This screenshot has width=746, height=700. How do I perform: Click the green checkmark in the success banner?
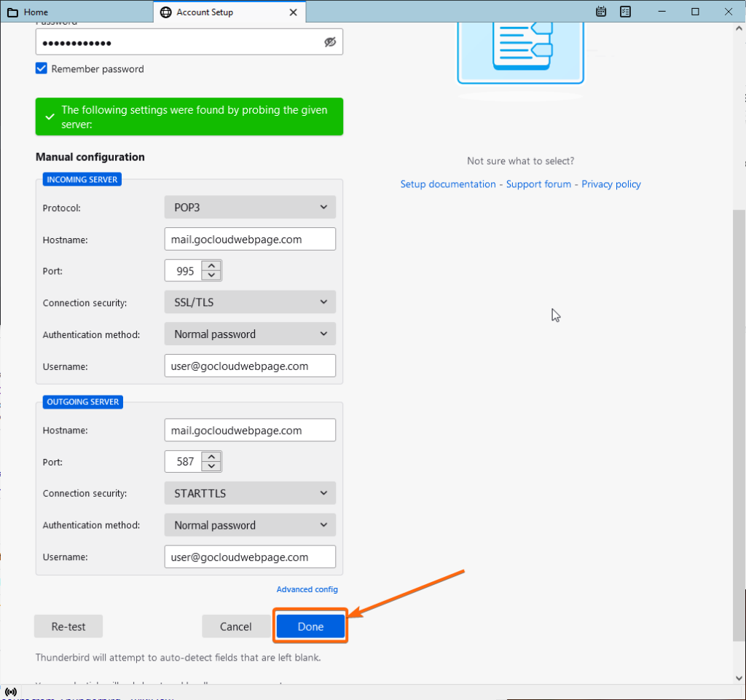coord(49,117)
